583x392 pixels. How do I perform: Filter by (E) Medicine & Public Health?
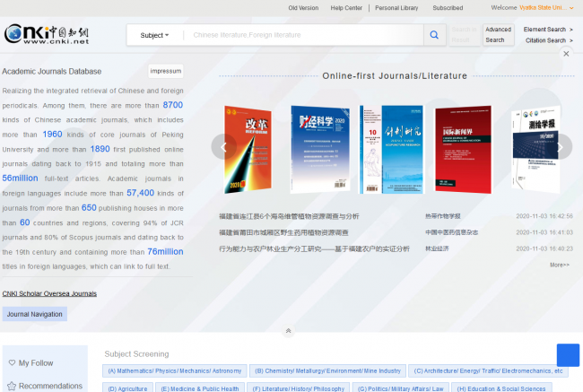pyautogui.click(x=200, y=388)
